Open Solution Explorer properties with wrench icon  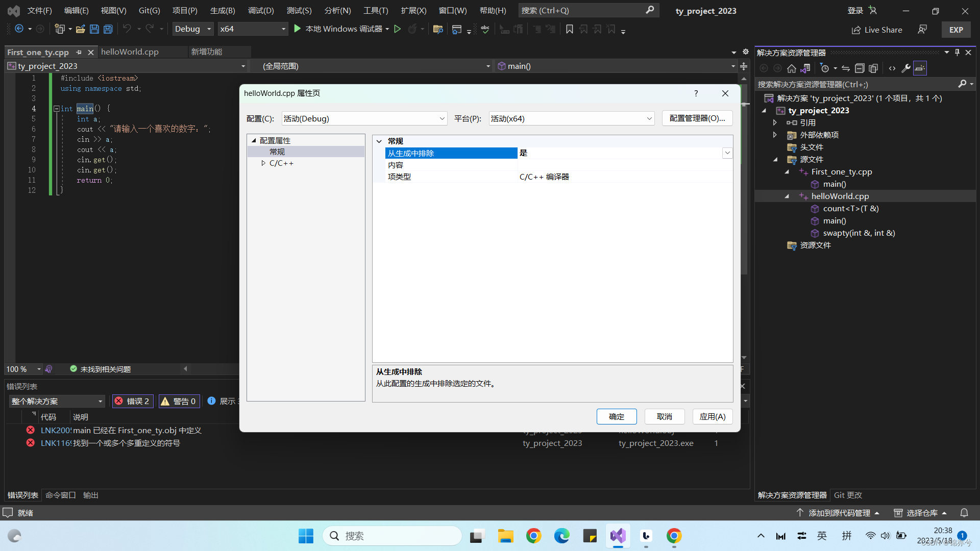click(x=906, y=68)
